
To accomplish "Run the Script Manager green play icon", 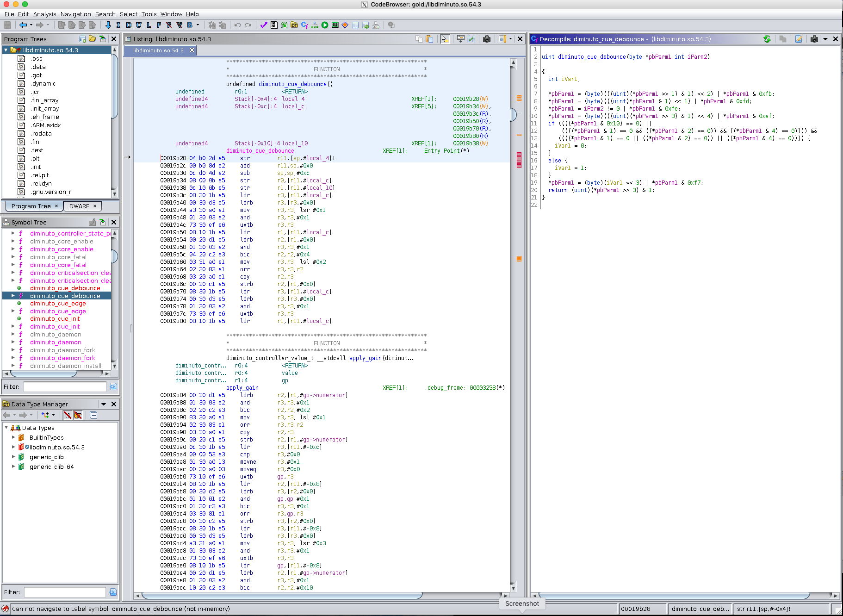I will pos(324,25).
